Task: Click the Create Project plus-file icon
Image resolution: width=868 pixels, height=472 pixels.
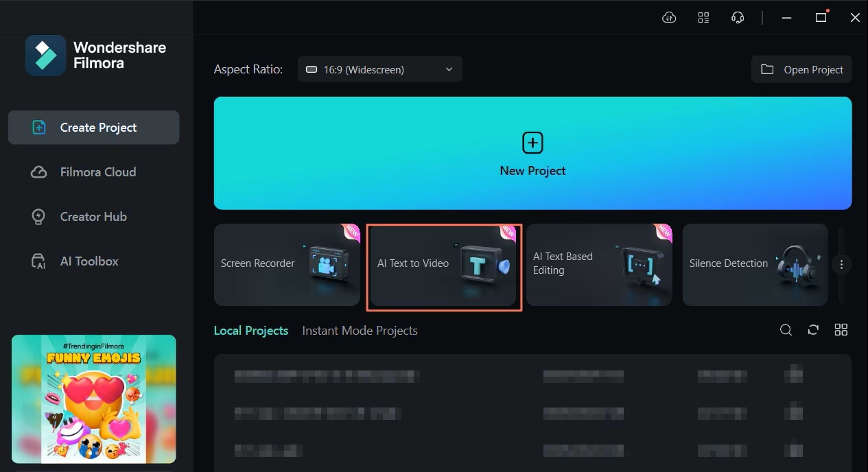Action: tap(39, 128)
